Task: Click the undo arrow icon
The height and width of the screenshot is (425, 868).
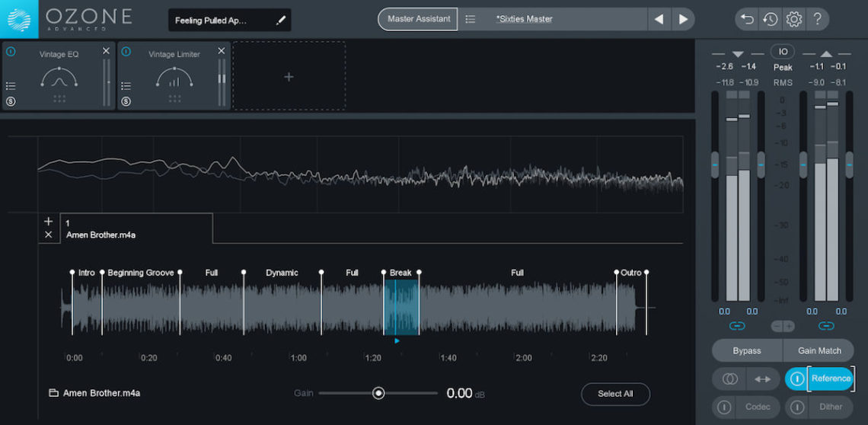Action: click(x=747, y=19)
